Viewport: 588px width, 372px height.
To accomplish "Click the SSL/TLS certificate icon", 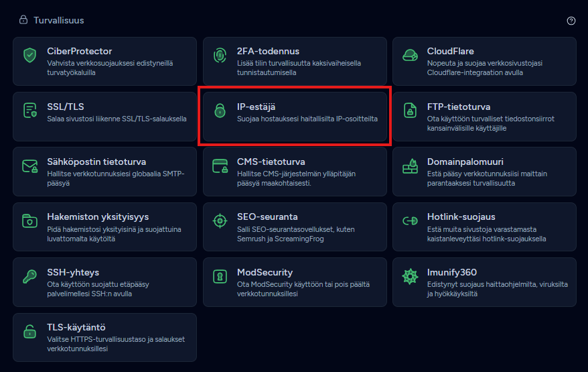I will point(29,111).
